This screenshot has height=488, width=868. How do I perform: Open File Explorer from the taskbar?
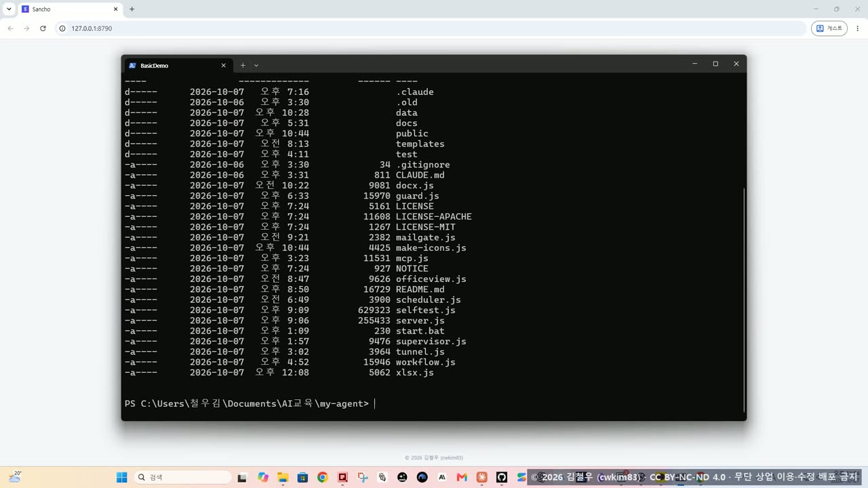coord(283,477)
